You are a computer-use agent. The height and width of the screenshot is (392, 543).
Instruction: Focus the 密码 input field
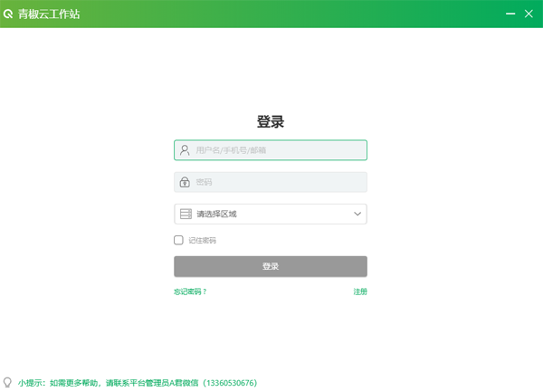pyautogui.click(x=276, y=182)
